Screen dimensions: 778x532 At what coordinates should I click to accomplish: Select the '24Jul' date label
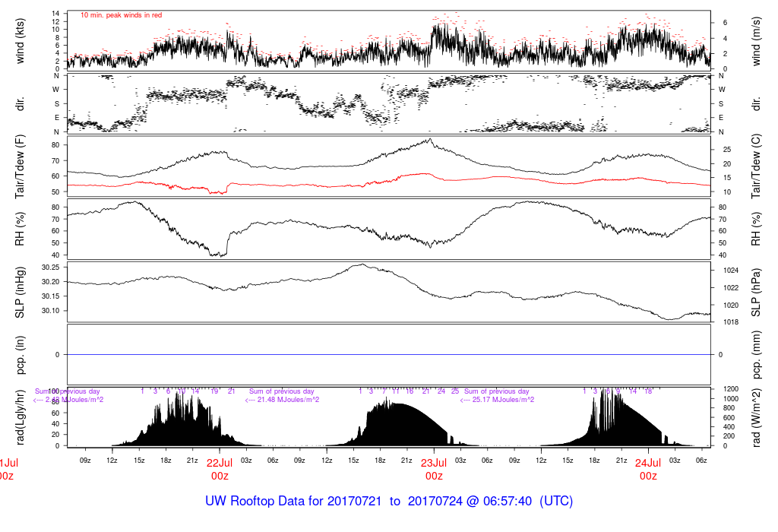click(x=648, y=463)
